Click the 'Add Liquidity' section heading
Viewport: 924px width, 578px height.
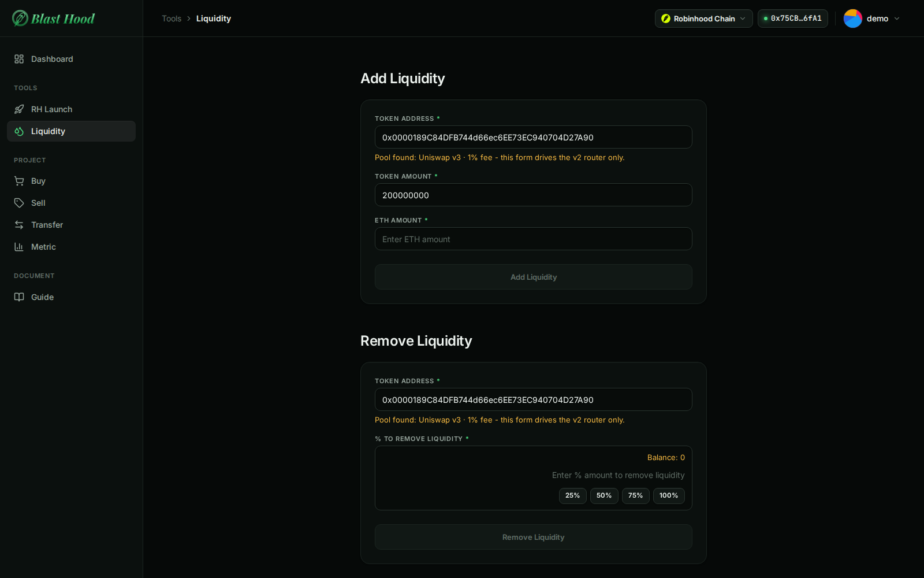(x=403, y=79)
